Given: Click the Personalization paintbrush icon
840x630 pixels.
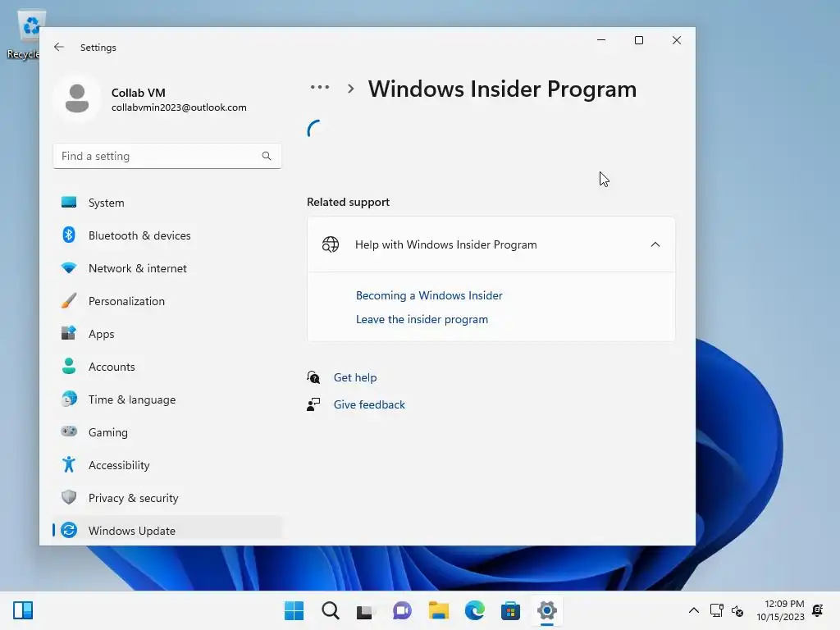Looking at the screenshot, I should [69, 300].
